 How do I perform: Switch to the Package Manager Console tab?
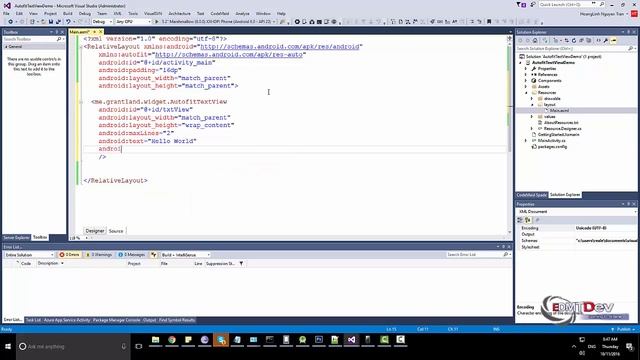click(x=116, y=320)
